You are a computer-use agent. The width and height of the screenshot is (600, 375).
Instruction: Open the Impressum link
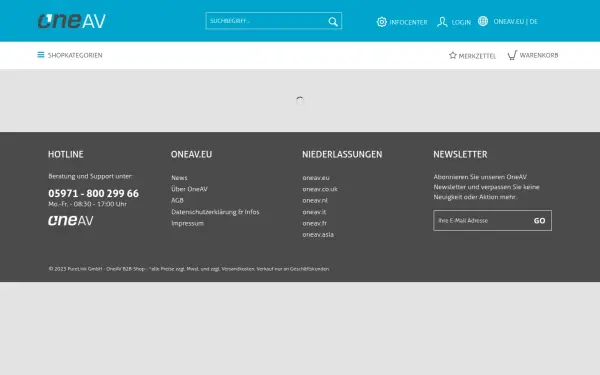point(188,223)
